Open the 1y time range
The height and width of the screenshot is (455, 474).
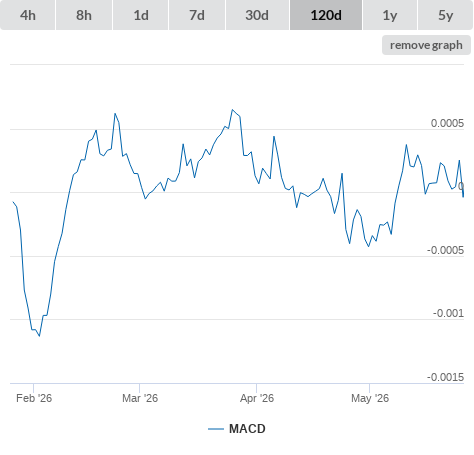[x=390, y=15]
